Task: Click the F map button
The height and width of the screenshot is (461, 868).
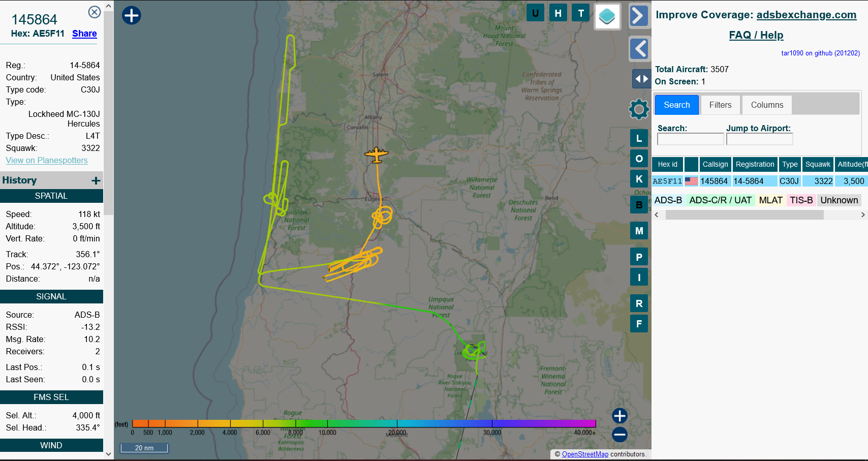Action: click(639, 324)
